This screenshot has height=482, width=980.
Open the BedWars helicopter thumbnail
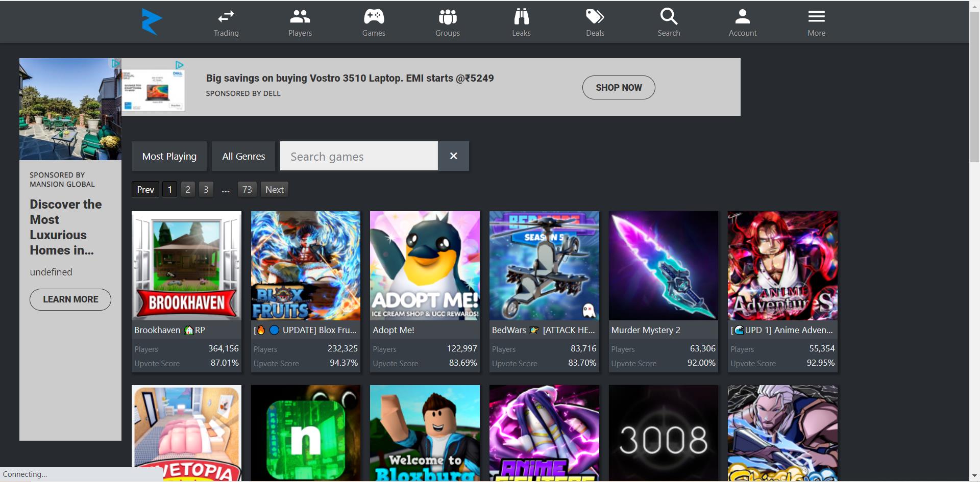pyautogui.click(x=544, y=266)
